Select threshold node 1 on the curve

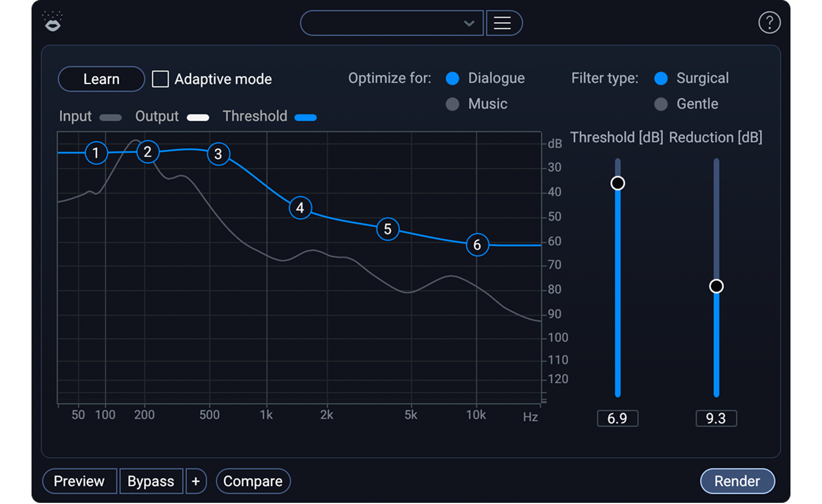(96, 153)
